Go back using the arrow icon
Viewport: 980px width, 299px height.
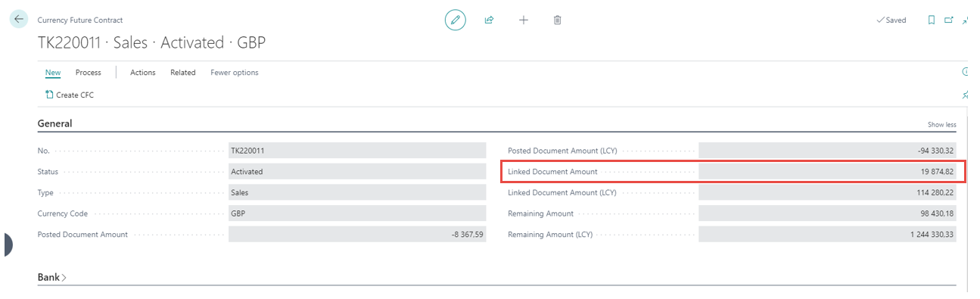point(19,20)
